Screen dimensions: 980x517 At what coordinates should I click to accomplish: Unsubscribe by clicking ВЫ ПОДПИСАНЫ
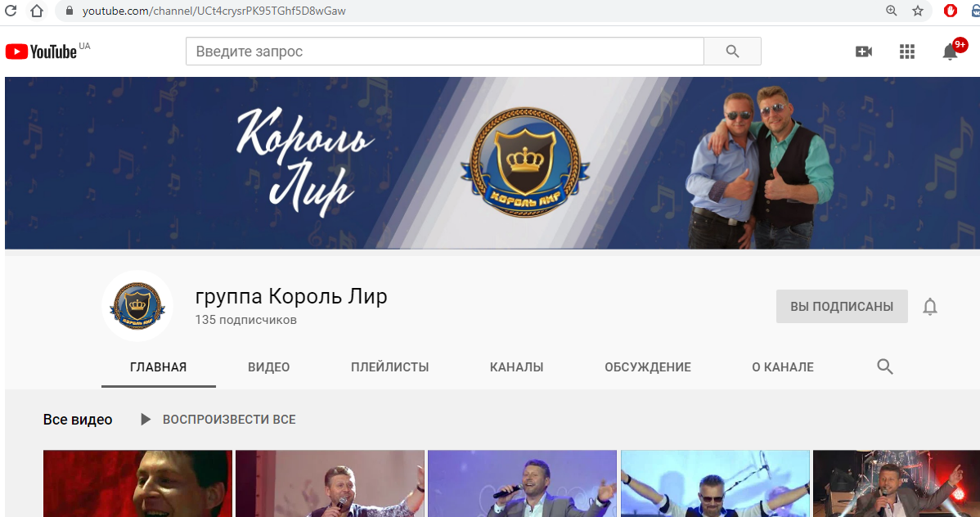click(842, 306)
